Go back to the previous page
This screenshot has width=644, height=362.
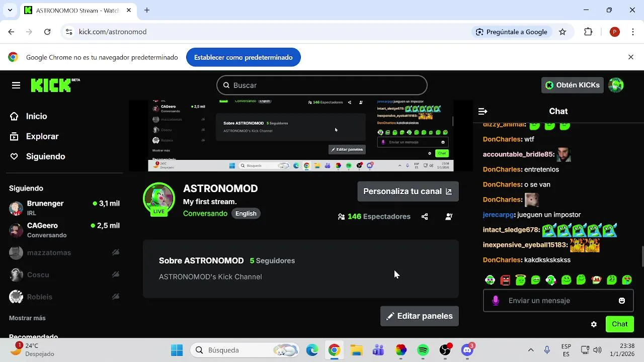click(11, 32)
